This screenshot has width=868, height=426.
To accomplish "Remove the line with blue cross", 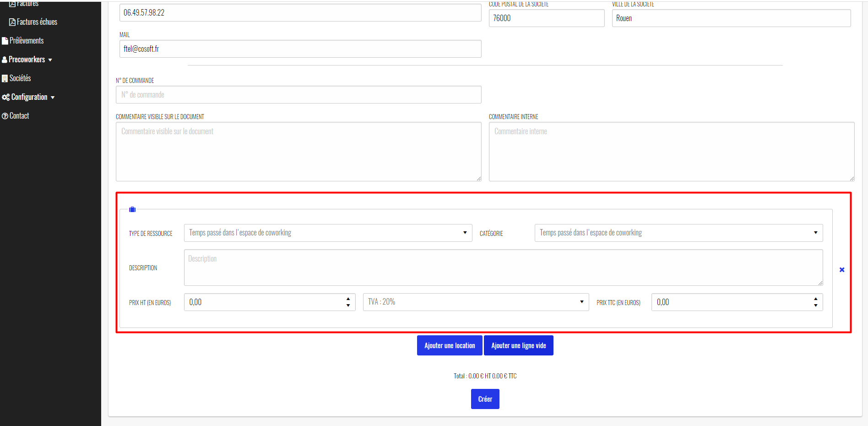I will (x=842, y=270).
